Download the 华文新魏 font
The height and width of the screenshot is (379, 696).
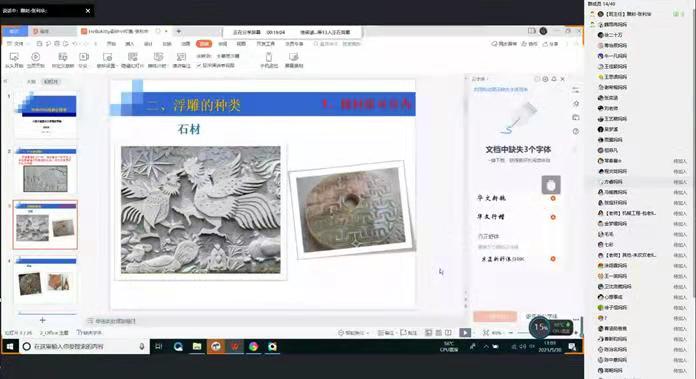coord(553,198)
